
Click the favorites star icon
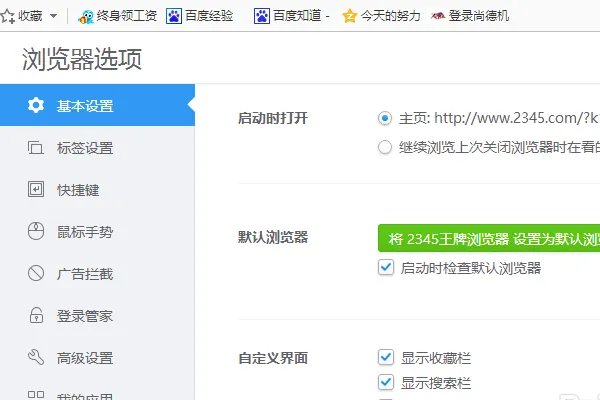[x=8, y=16]
